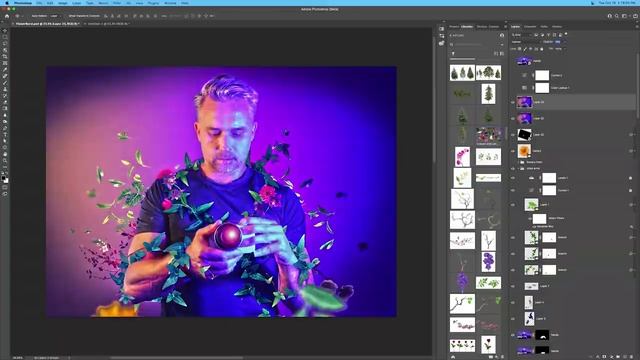Open workspace switcher button at top right
This screenshot has height=360, width=640.
pyautogui.click(x=625, y=16)
